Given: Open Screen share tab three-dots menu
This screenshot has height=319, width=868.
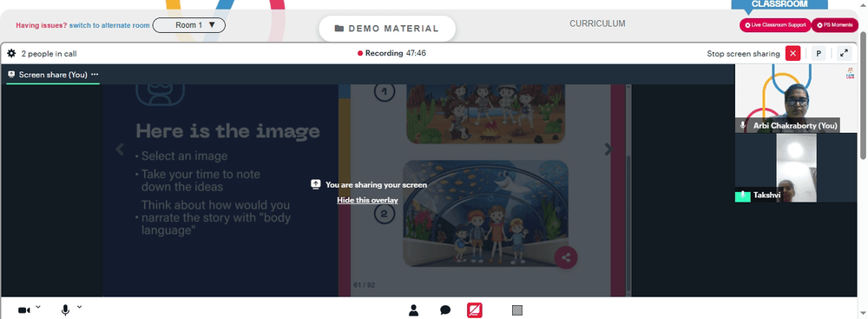Looking at the screenshot, I should [x=95, y=75].
